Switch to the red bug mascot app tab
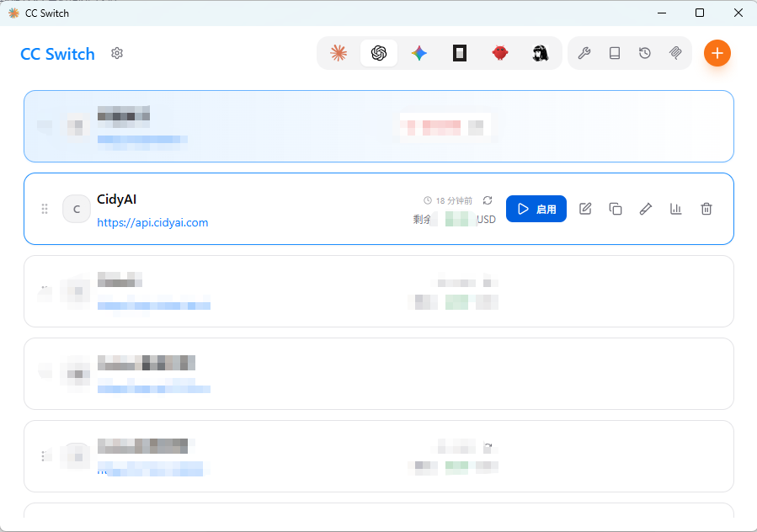This screenshot has height=532, width=757. [499, 53]
